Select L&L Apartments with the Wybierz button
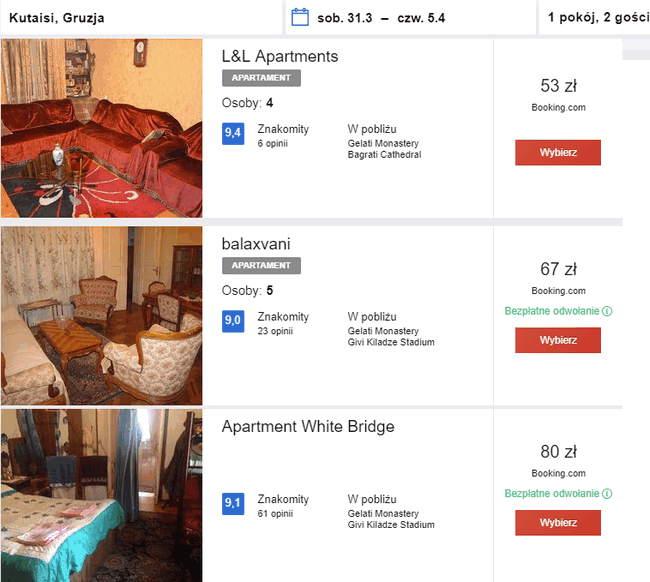The height and width of the screenshot is (582, 650). click(x=558, y=153)
